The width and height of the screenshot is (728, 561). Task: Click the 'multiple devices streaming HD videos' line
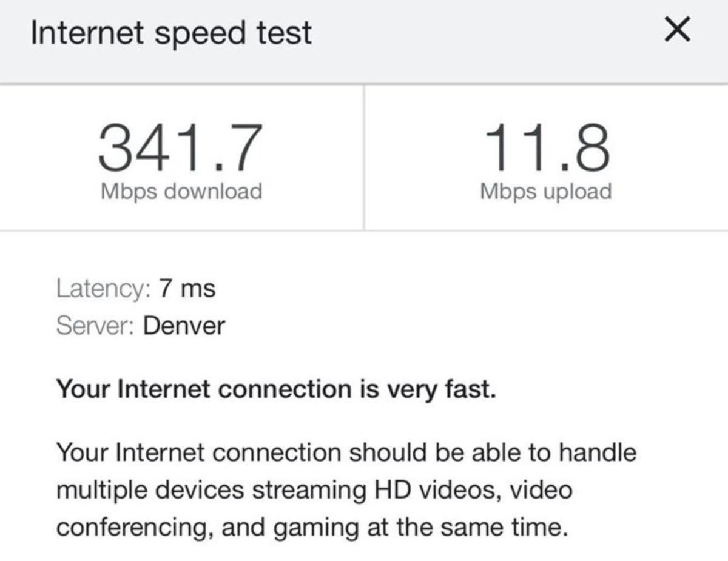click(314, 489)
